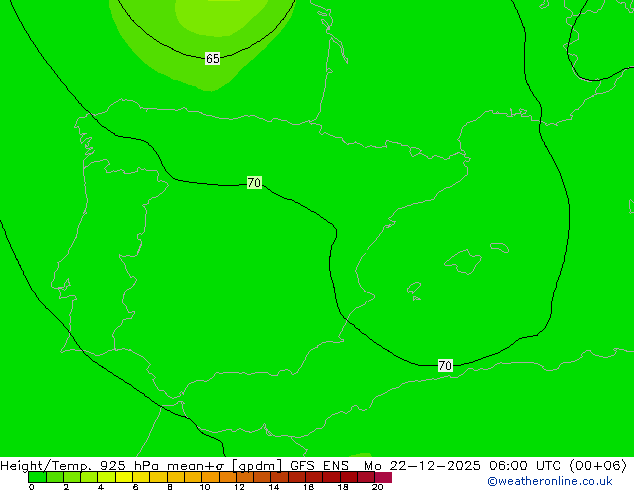Click the legend number 20
Image resolution: width=634 pixels, height=490 pixels.
[x=377, y=487]
